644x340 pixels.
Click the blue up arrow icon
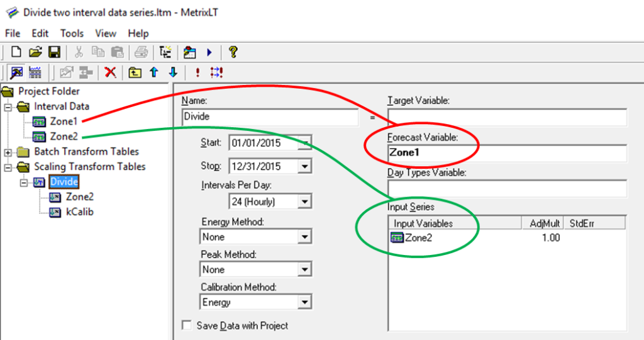[x=153, y=72]
